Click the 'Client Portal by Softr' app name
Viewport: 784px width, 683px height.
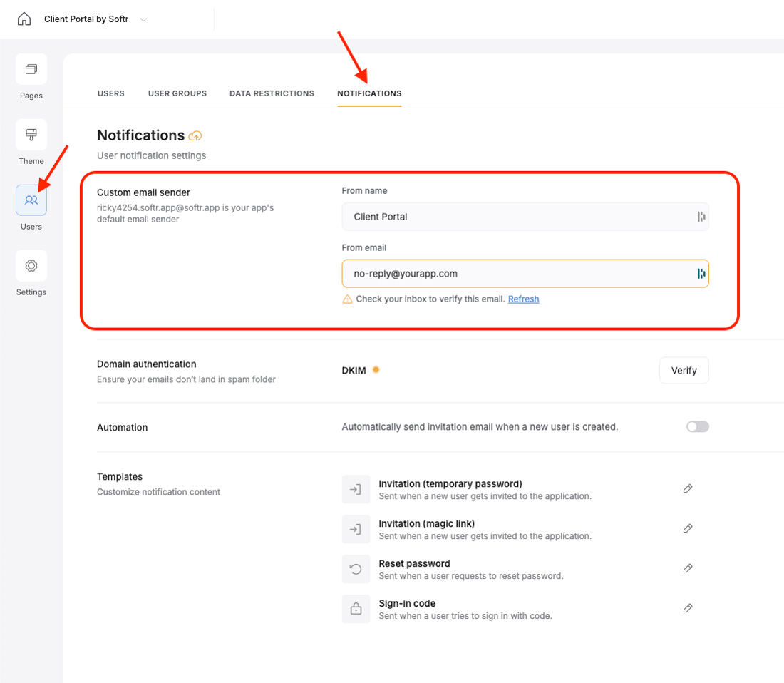click(86, 19)
